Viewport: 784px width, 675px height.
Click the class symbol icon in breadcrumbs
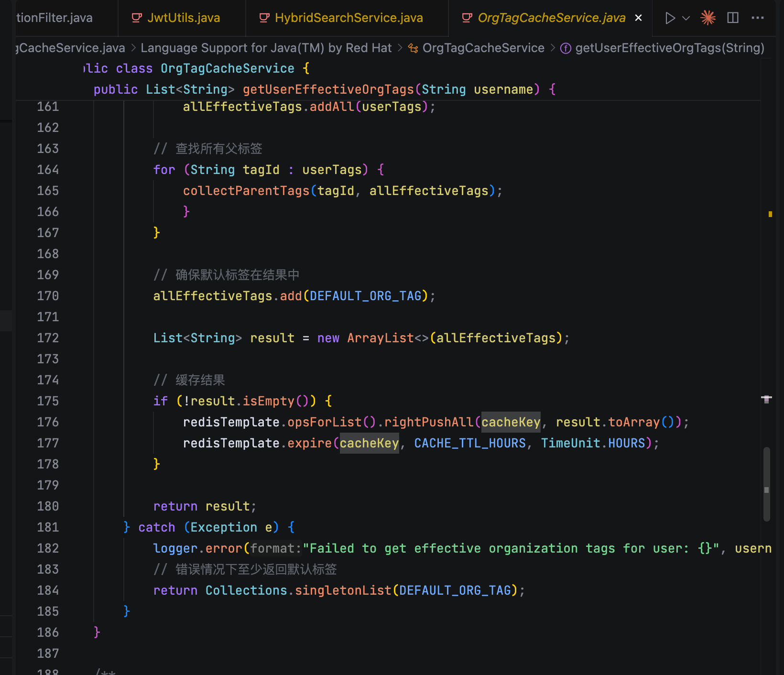point(413,48)
